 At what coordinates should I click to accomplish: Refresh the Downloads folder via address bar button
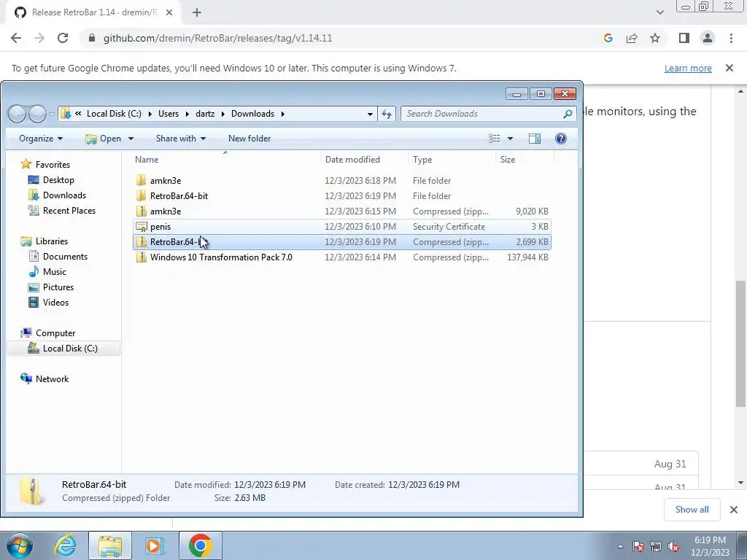tap(387, 114)
